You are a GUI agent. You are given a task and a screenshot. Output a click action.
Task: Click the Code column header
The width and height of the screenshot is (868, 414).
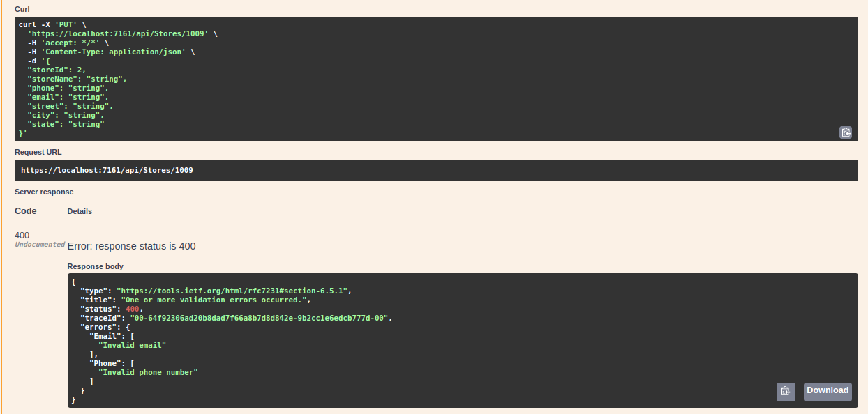25,210
